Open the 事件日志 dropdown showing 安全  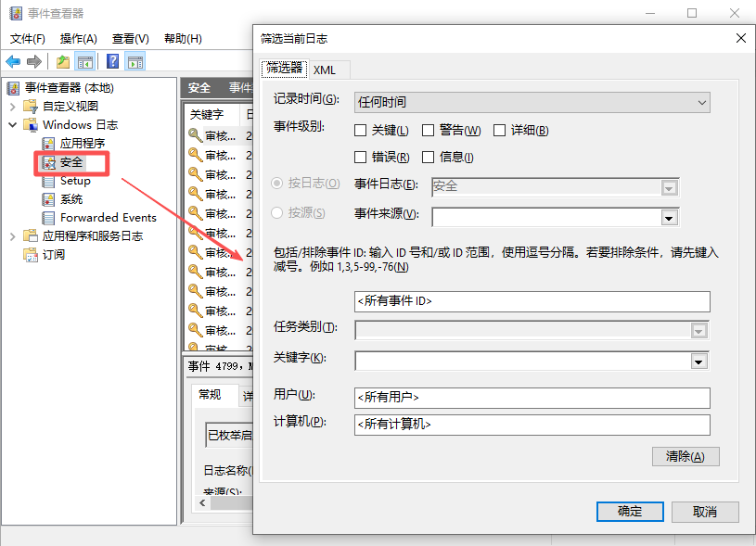pyautogui.click(x=669, y=188)
